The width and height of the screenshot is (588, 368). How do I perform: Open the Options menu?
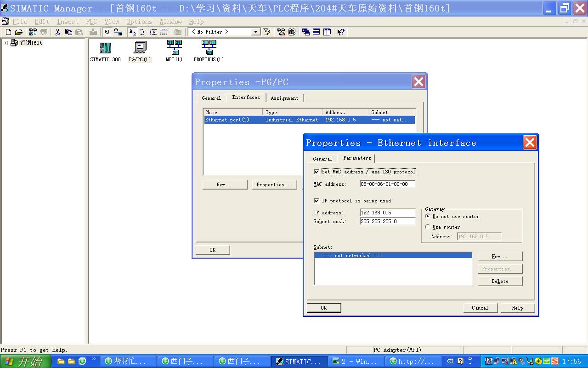pos(139,22)
